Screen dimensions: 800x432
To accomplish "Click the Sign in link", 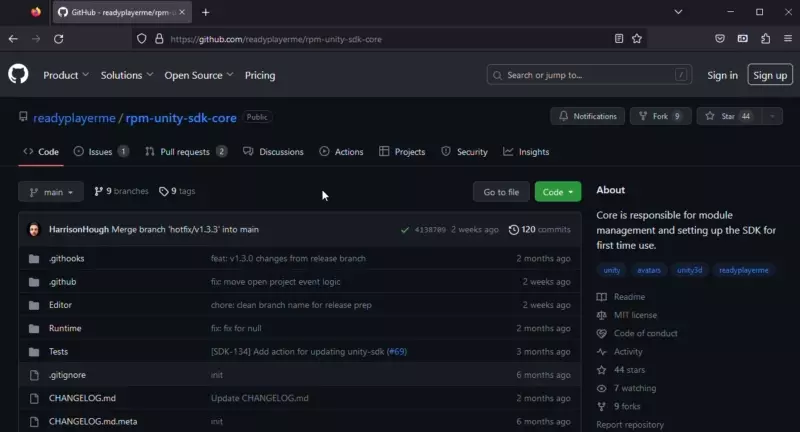I will tap(722, 75).
